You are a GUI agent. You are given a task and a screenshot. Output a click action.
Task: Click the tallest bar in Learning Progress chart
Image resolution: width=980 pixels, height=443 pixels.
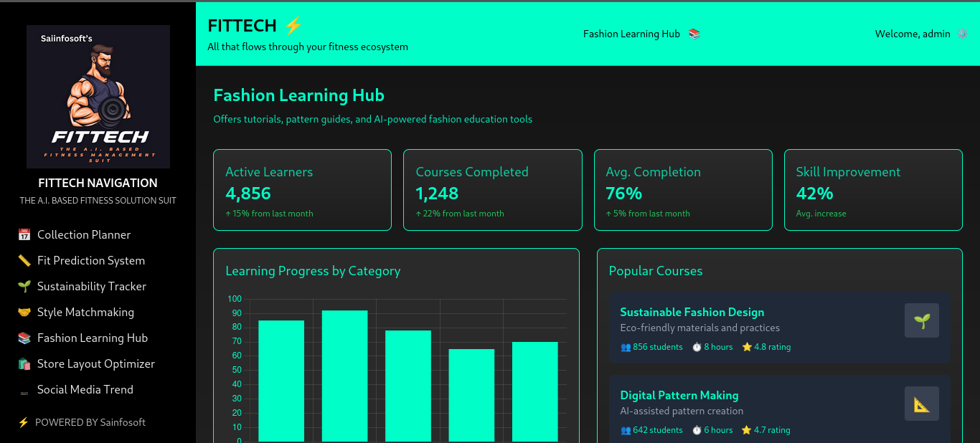[x=344, y=376]
